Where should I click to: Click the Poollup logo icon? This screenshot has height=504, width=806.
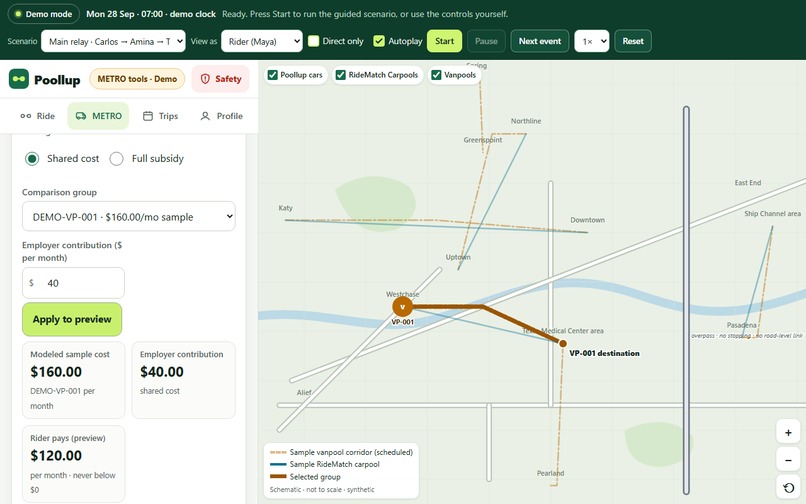pos(19,79)
